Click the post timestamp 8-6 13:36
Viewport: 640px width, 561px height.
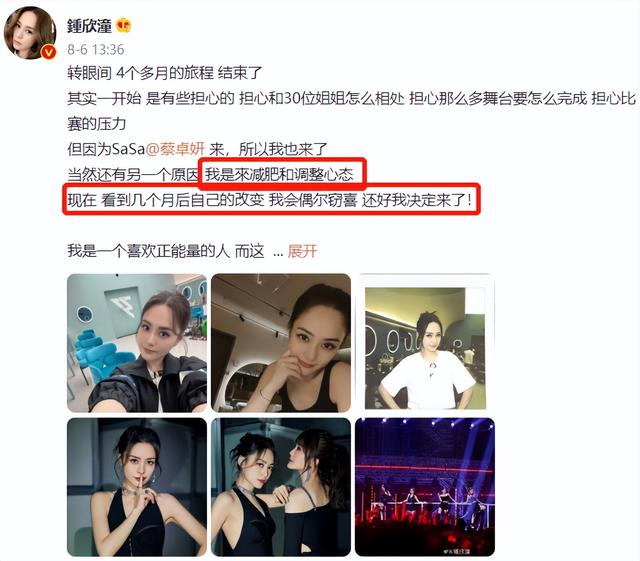(96, 50)
